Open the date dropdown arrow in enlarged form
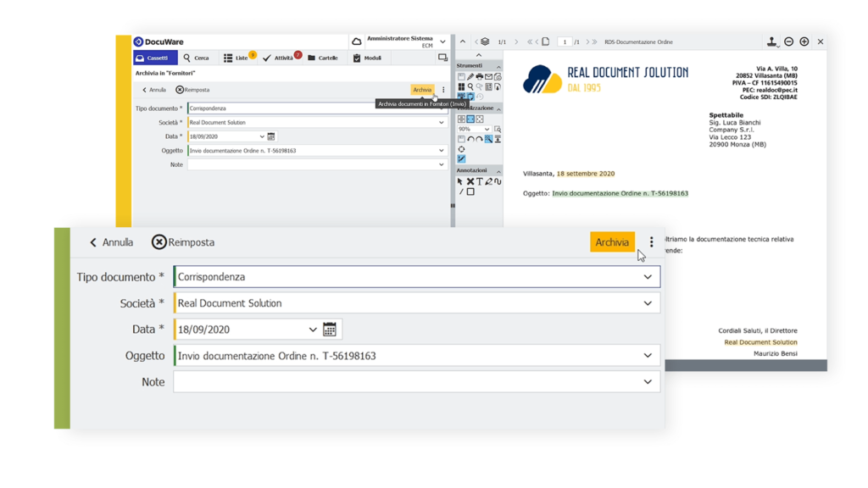This screenshot has height=488, width=868. [x=313, y=330]
